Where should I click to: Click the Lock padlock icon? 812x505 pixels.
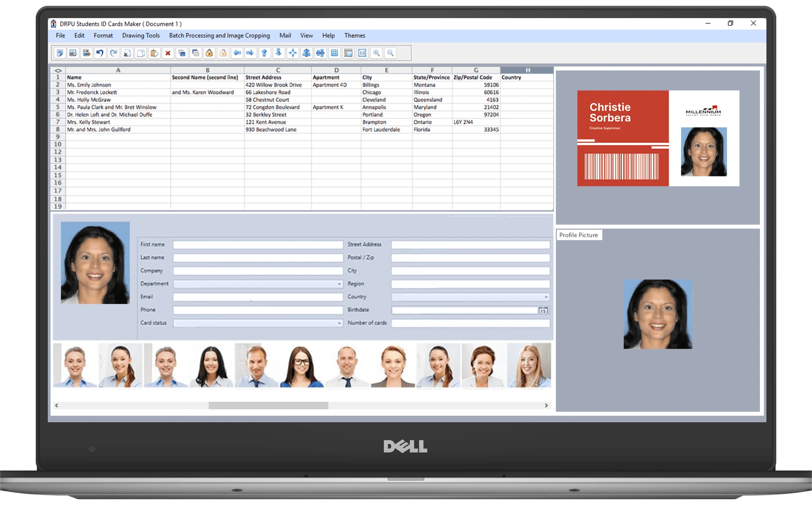click(x=209, y=53)
